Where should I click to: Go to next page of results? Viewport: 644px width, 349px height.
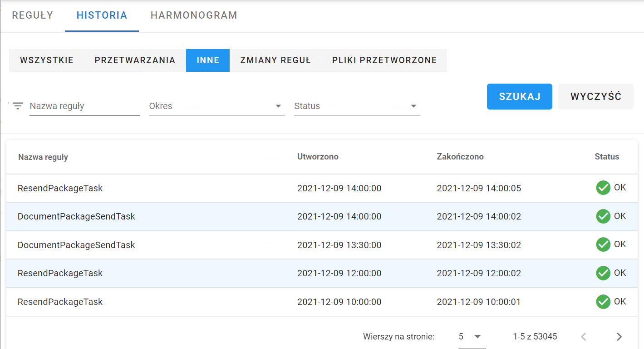click(619, 337)
